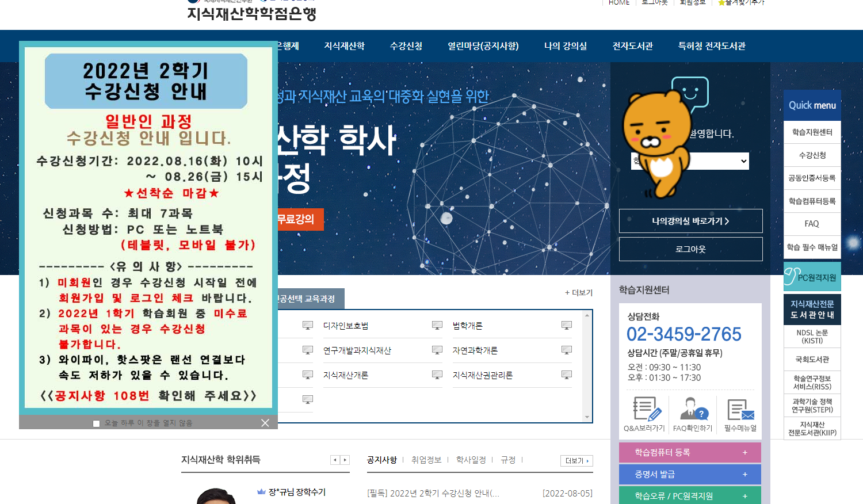Click 나의강의실 바로가기 button
The height and width of the screenshot is (504, 863).
690,221
